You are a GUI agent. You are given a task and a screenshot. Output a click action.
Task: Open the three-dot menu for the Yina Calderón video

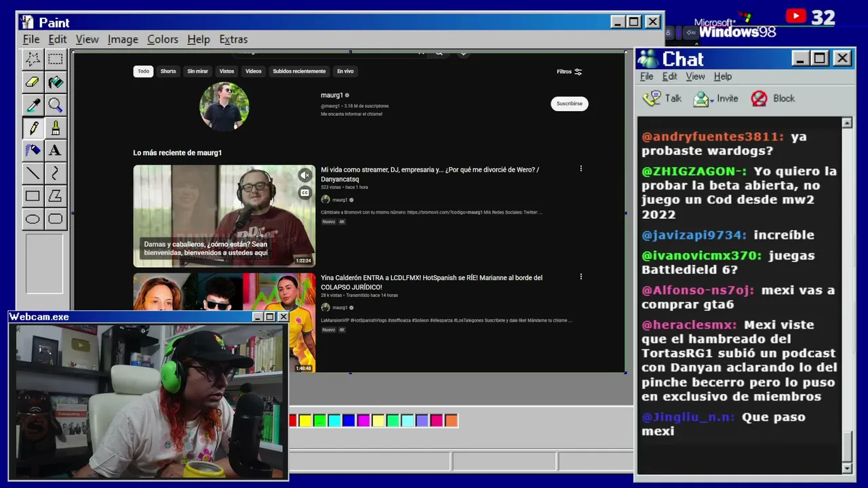point(580,277)
